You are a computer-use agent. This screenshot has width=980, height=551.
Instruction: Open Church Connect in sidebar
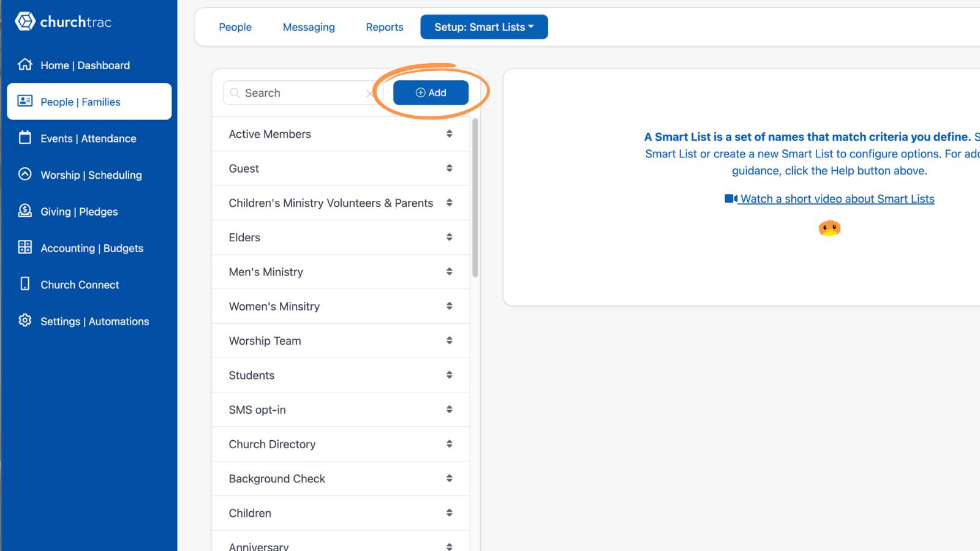[x=89, y=285]
